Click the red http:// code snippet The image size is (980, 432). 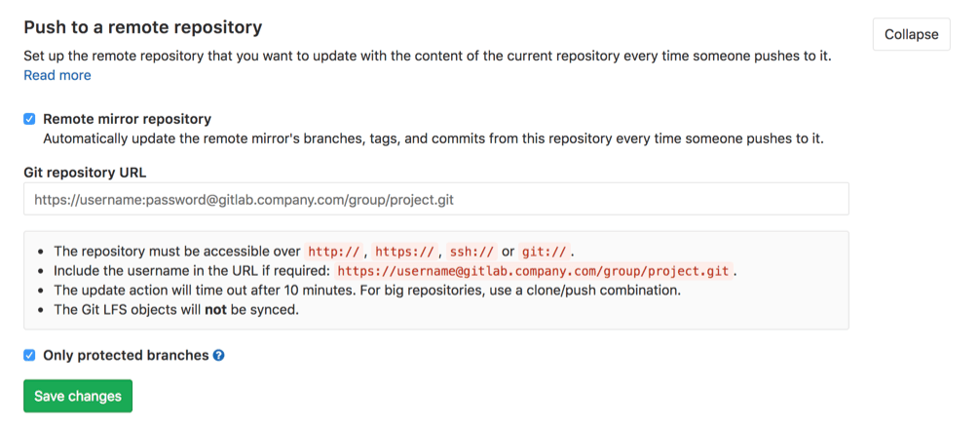click(334, 251)
